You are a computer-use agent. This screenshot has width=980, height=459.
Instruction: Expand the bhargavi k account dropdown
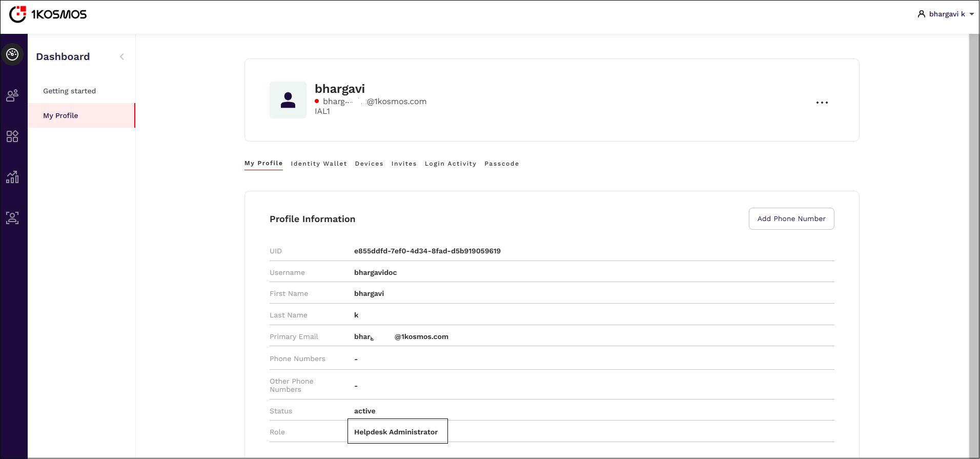coord(971,14)
